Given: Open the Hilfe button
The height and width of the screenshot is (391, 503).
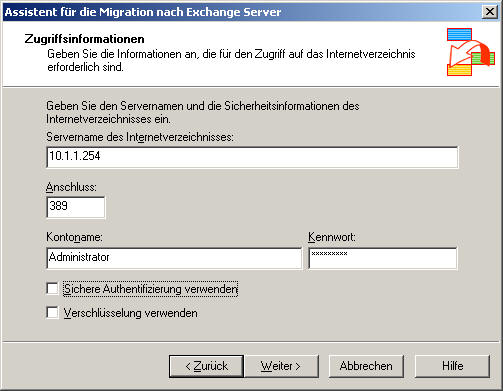Looking at the screenshot, I should point(452,366).
